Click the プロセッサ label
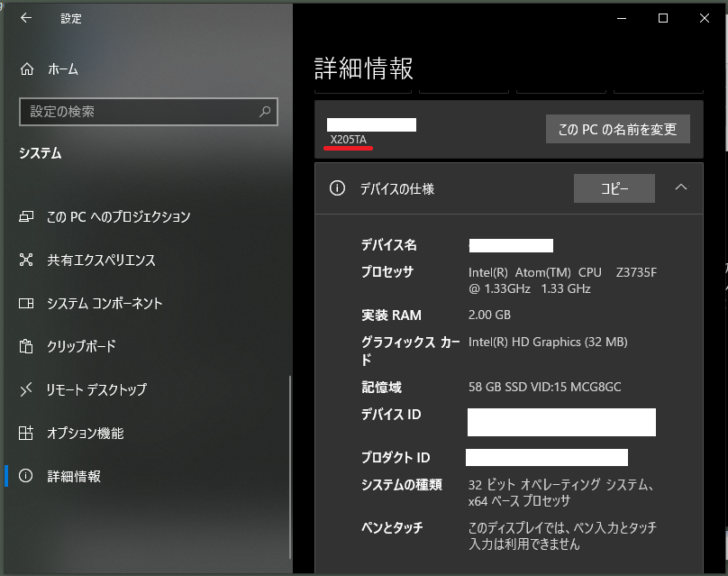728x576 pixels. 387,271
